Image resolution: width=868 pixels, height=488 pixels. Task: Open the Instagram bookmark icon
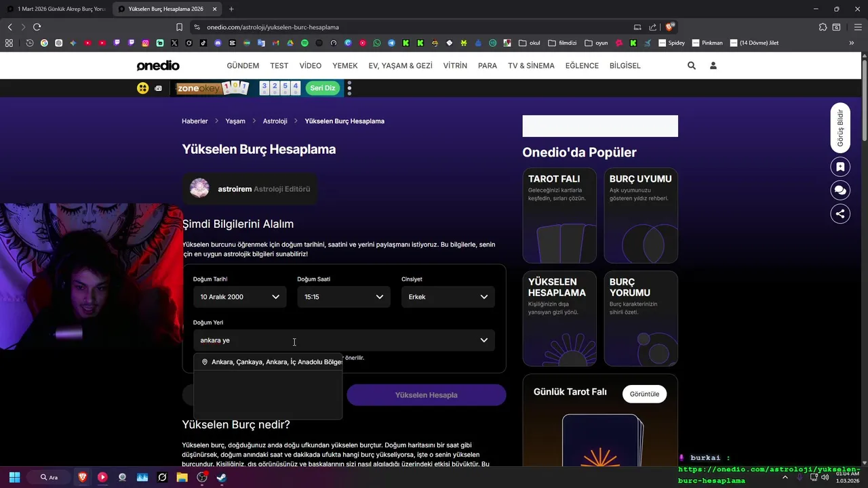tap(145, 43)
